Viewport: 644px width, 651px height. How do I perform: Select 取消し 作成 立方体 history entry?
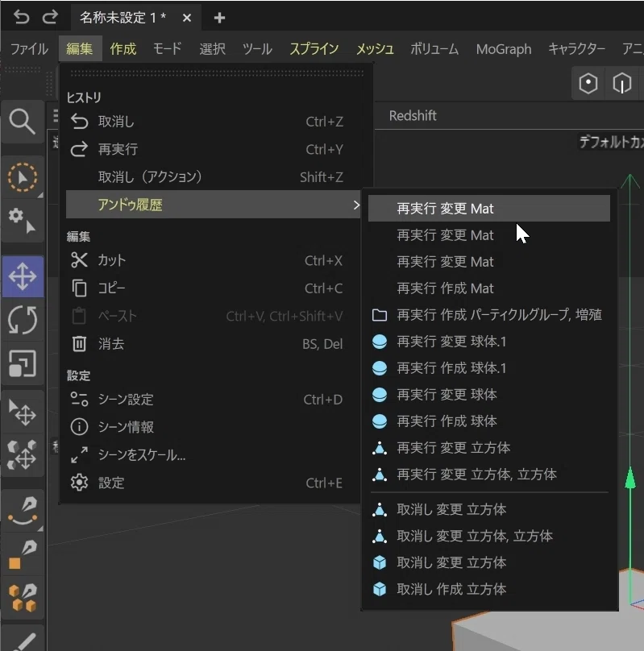click(x=489, y=589)
